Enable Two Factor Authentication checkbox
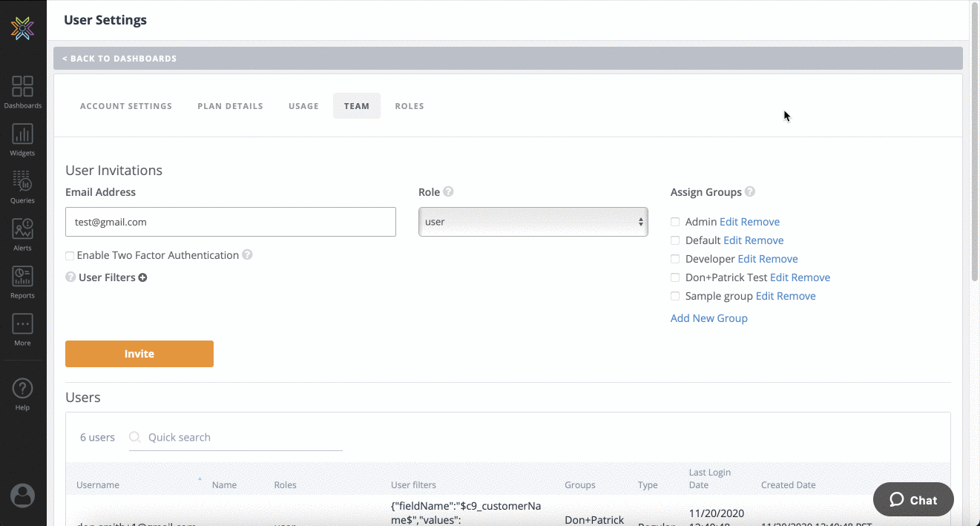The image size is (980, 526). tap(70, 255)
